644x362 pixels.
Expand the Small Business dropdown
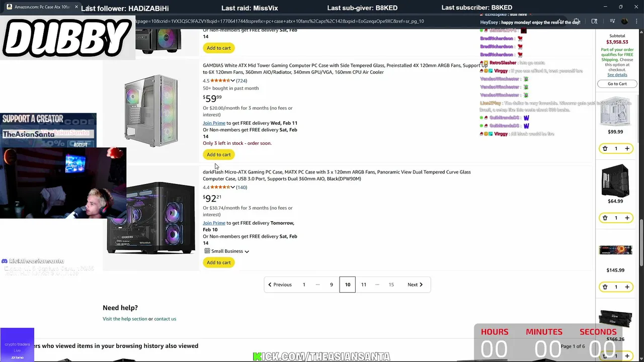pos(247,251)
